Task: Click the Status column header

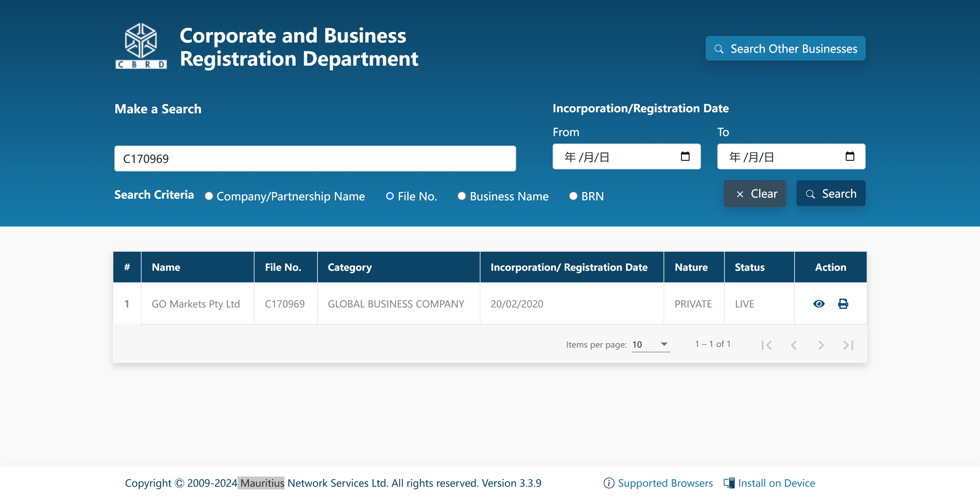Action: point(759,267)
